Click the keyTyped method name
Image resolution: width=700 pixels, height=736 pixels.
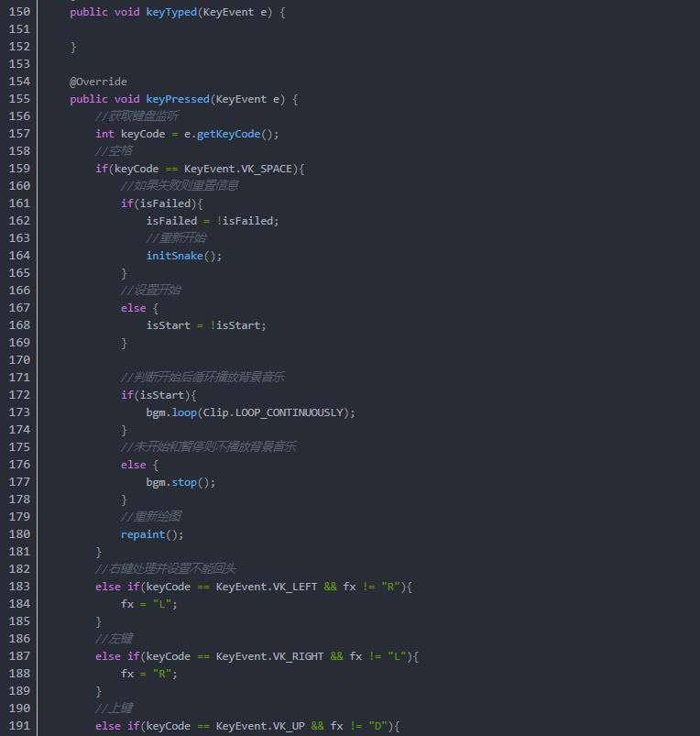tap(171, 12)
